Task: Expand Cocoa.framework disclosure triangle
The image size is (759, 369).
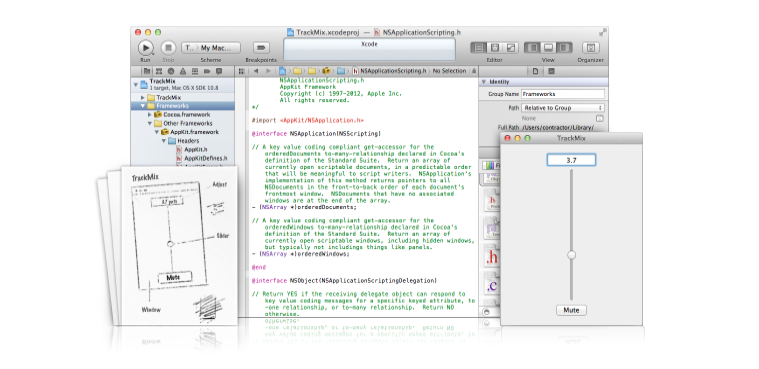Action: [x=150, y=115]
